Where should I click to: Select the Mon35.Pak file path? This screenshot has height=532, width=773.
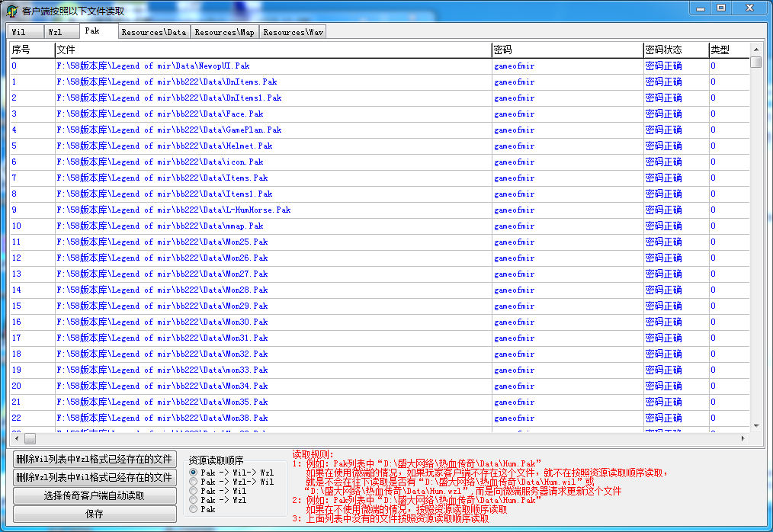pyautogui.click(x=162, y=402)
